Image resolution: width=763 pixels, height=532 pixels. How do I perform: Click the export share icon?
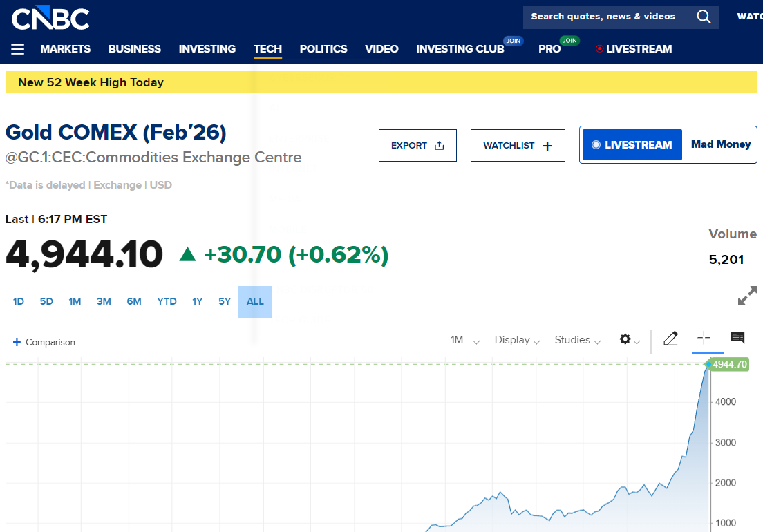440,145
